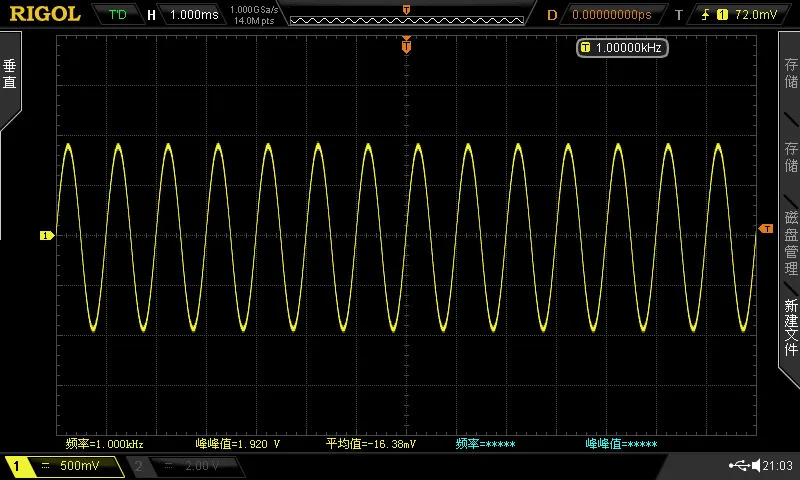Click the speaker sound icon

pyautogui.click(x=756, y=465)
